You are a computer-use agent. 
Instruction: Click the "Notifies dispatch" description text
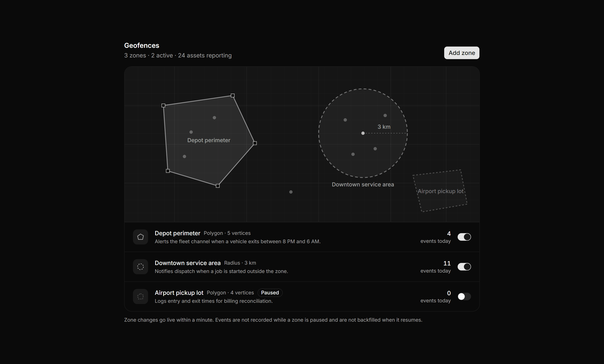click(221, 271)
